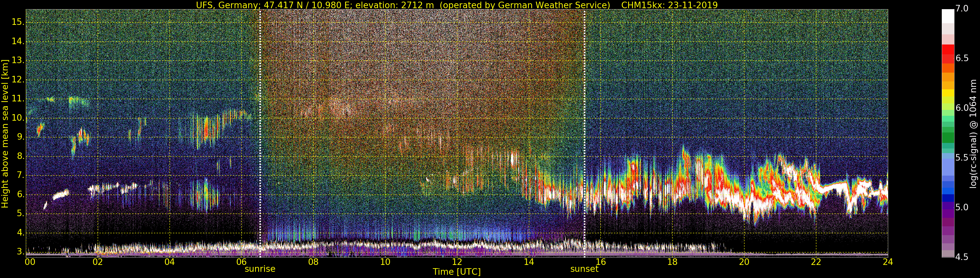Click time tick '04' on x-axis
The width and height of the screenshot is (980, 278).
click(x=170, y=262)
